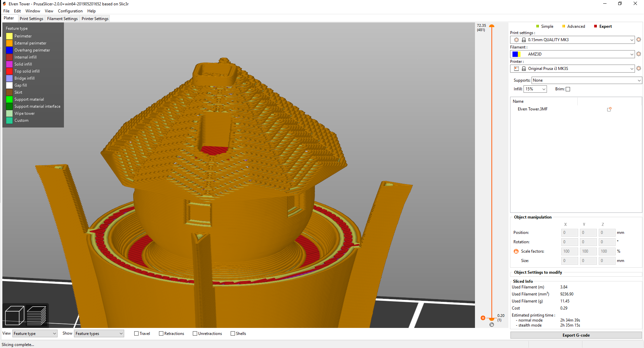
Task: Expand the Infill percentage dropdown
Action: [x=535, y=89]
